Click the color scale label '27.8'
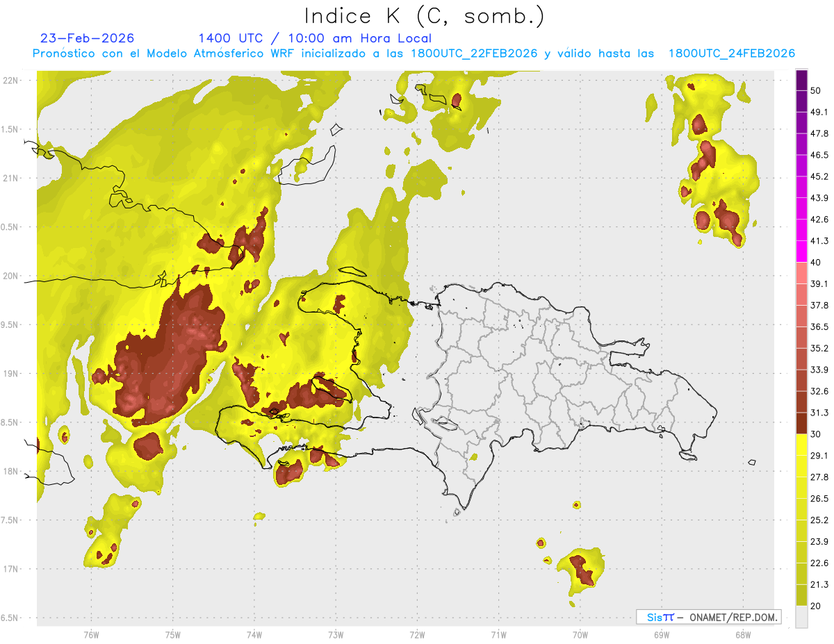834x644 pixels. click(819, 477)
